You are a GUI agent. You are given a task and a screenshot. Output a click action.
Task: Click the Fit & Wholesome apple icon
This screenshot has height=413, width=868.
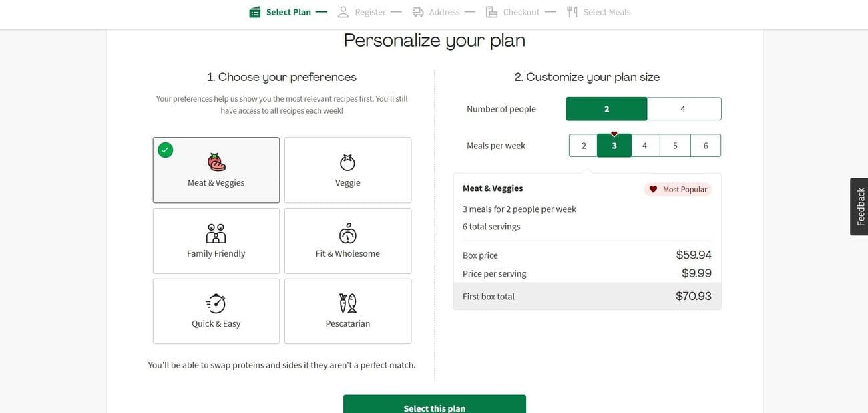click(347, 233)
